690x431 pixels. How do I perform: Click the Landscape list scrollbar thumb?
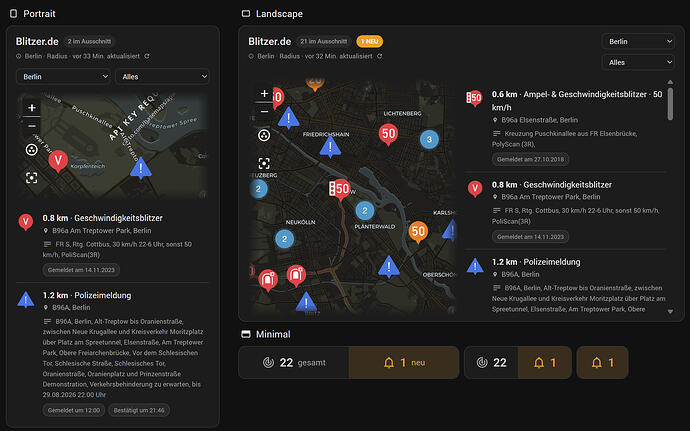click(x=670, y=104)
